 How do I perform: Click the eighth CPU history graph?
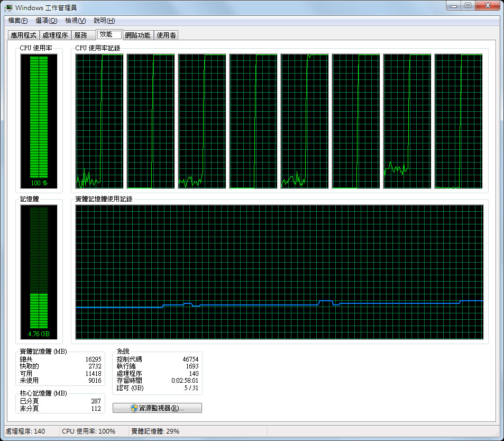point(459,121)
